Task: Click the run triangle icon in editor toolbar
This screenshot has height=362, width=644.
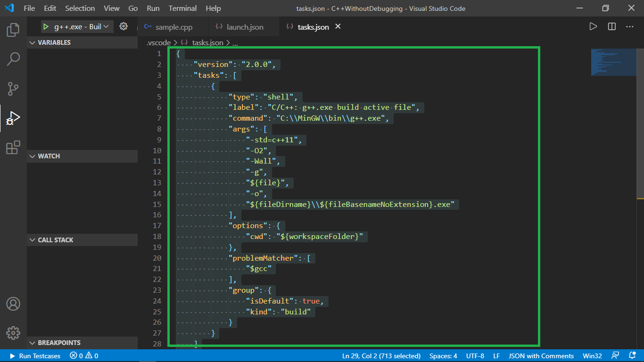Action: (593, 27)
